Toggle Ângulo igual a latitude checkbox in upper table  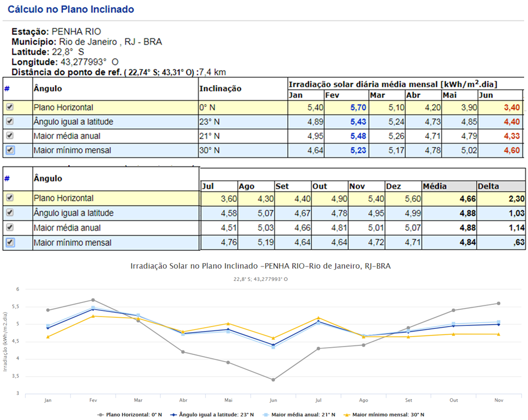pos(9,122)
